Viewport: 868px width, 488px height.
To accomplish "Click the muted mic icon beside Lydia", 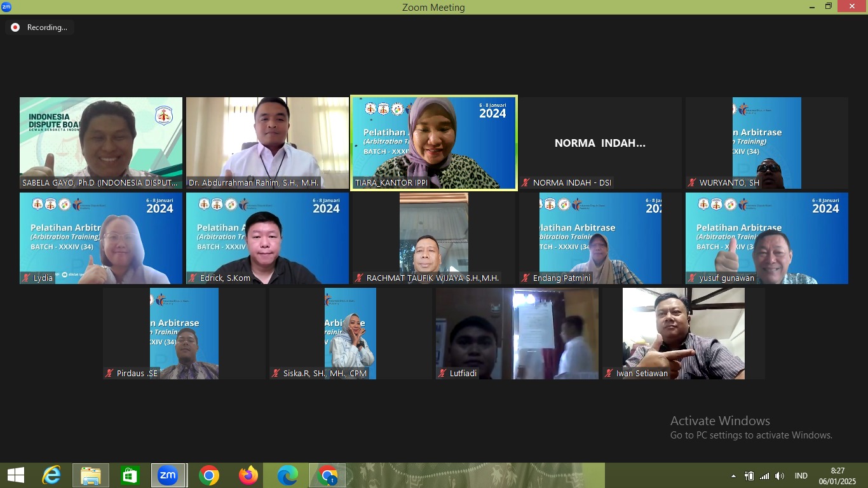I will click(27, 278).
